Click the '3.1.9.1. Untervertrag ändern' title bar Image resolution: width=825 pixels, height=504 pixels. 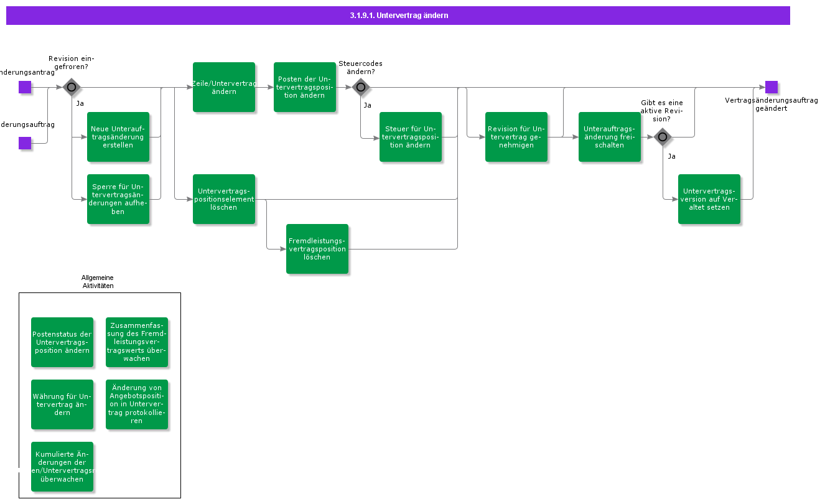[x=398, y=16]
